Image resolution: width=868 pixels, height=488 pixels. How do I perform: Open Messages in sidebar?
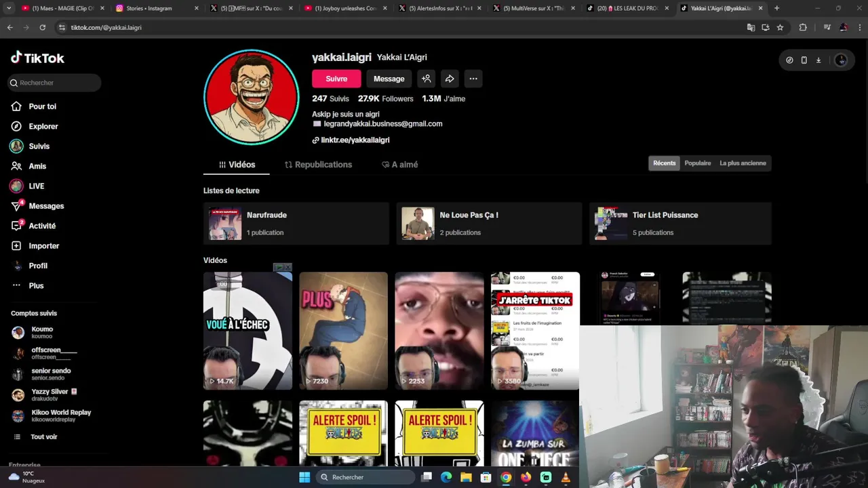coord(46,205)
